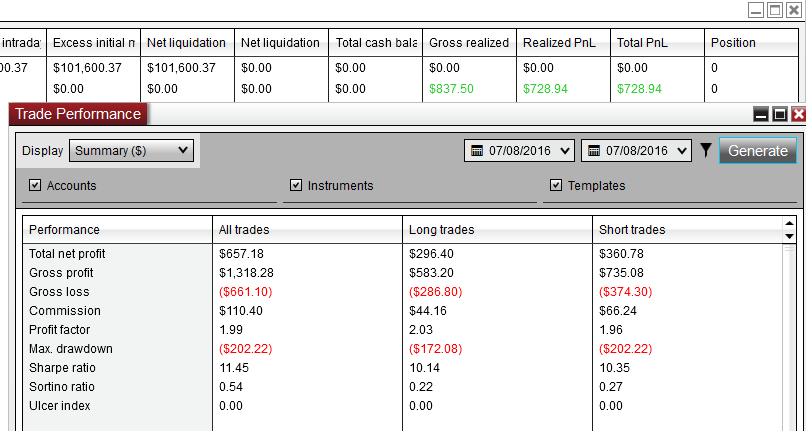
Task: Click the filter funnel icon
Action: pyautogui.click(x=706, y=151)
